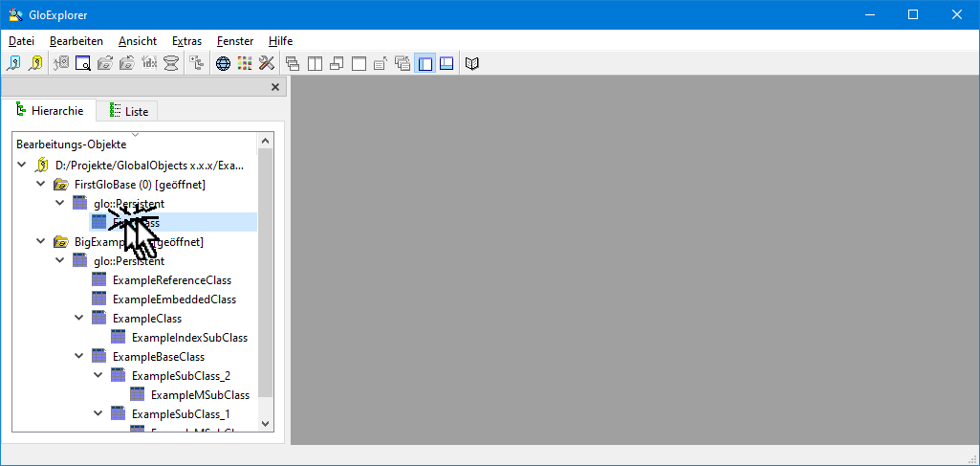Close the side panel with X
Viewport: 980px width, 466px height.
tap(275, 87)
